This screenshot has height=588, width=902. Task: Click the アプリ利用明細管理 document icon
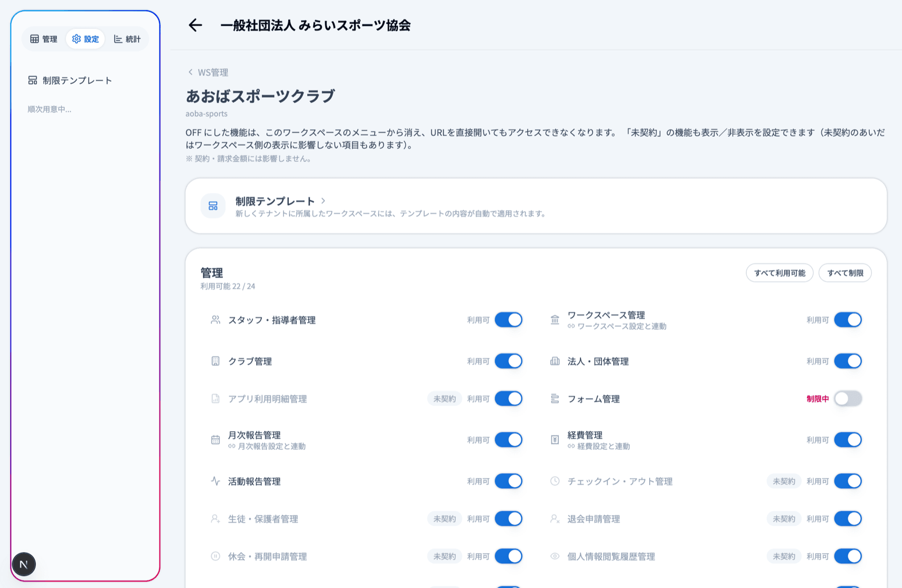coord(215,399)
